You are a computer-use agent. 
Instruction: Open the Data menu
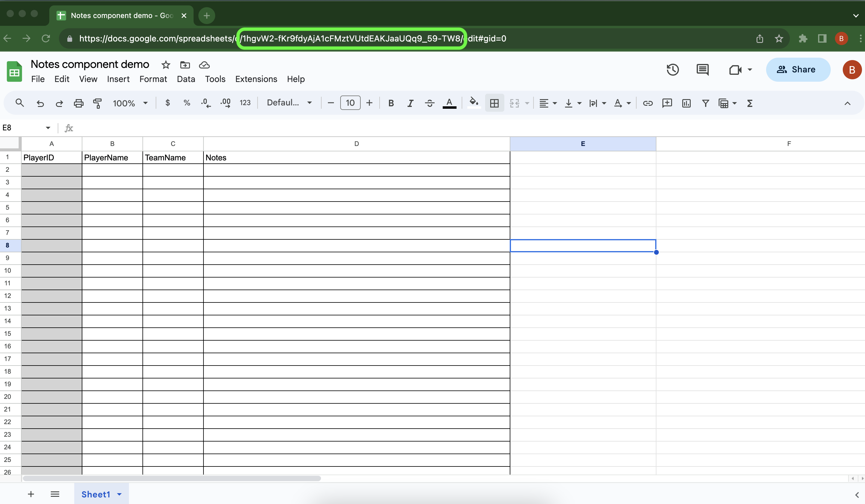tap(185, 79)
